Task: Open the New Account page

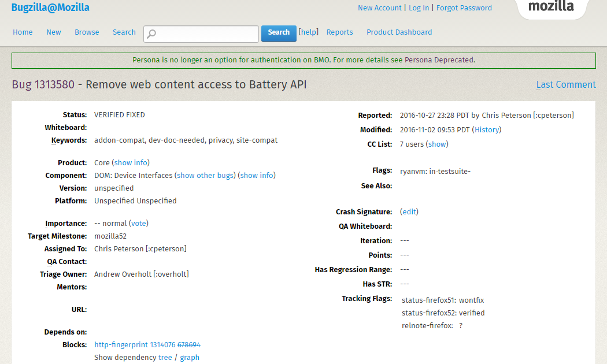Action: coord(379,8)
